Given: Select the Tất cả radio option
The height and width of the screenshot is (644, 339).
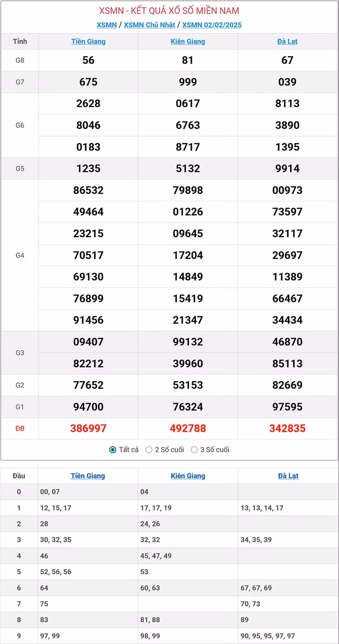Looking at the screenshot, I should click(113, 450).
